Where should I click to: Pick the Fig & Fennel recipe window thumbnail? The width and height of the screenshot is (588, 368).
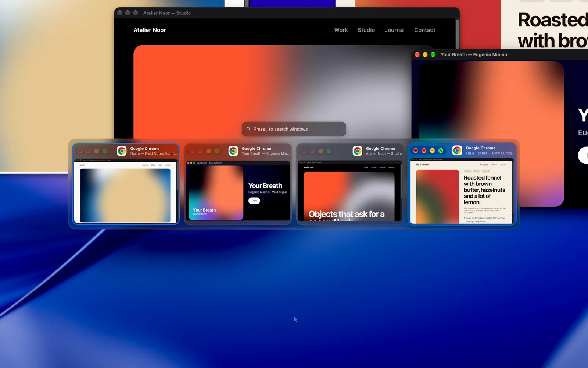point(462,191)
